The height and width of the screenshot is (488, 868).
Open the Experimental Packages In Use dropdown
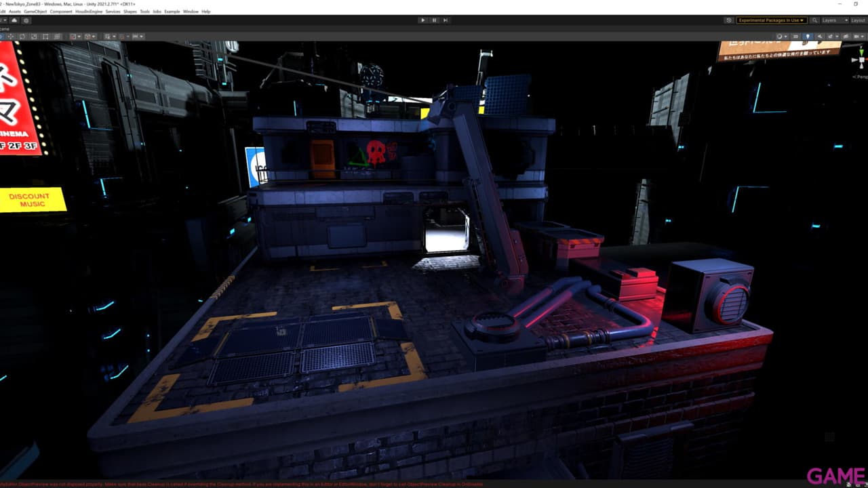coord(772,20)
